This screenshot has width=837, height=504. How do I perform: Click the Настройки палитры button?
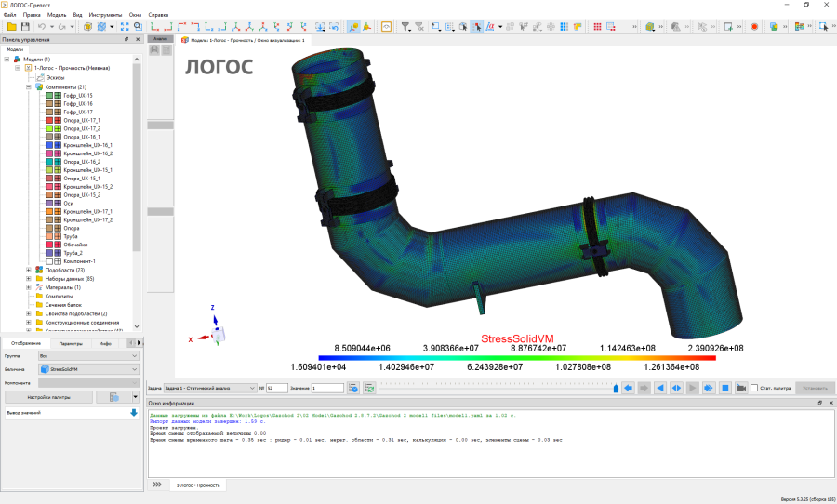[x=48, y=397]
